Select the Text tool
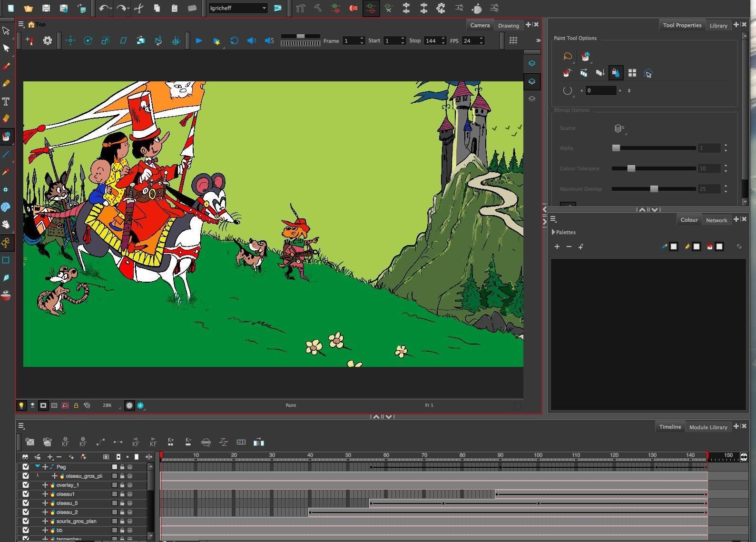Viewport: 756px width, 542px height. (6, 101)
